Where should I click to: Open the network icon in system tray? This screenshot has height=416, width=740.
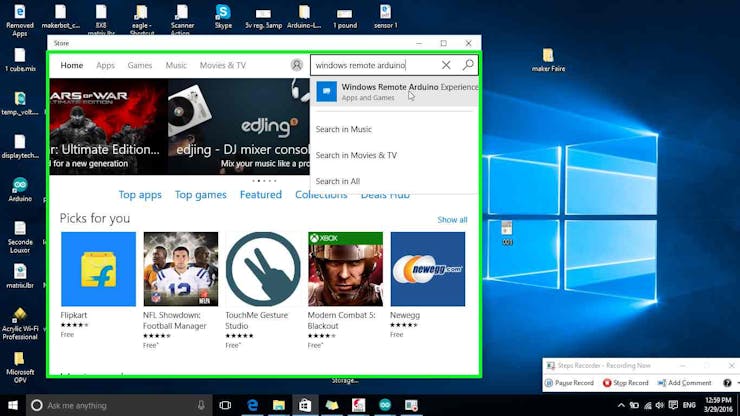(648, 405)
